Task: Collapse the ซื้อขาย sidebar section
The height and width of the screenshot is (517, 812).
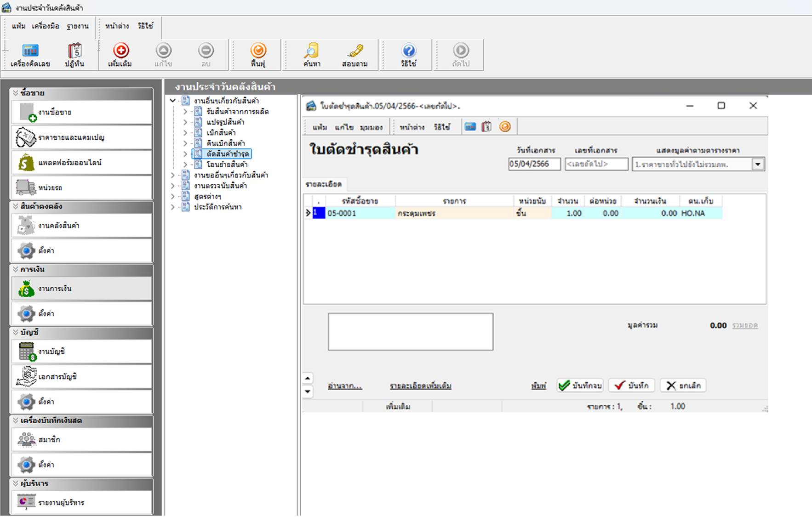Action: click(16, 93)
